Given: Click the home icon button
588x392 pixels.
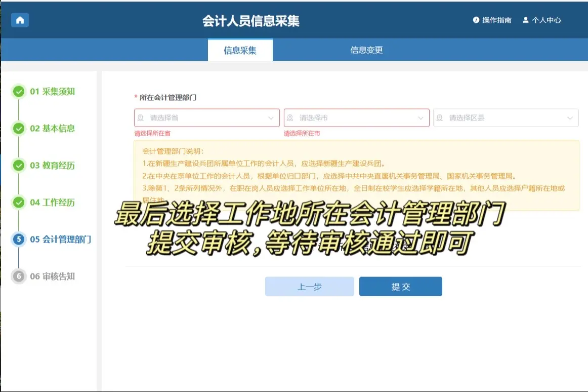Looking at the screenshot, I should pyautogui.click(x=20, y=20).
